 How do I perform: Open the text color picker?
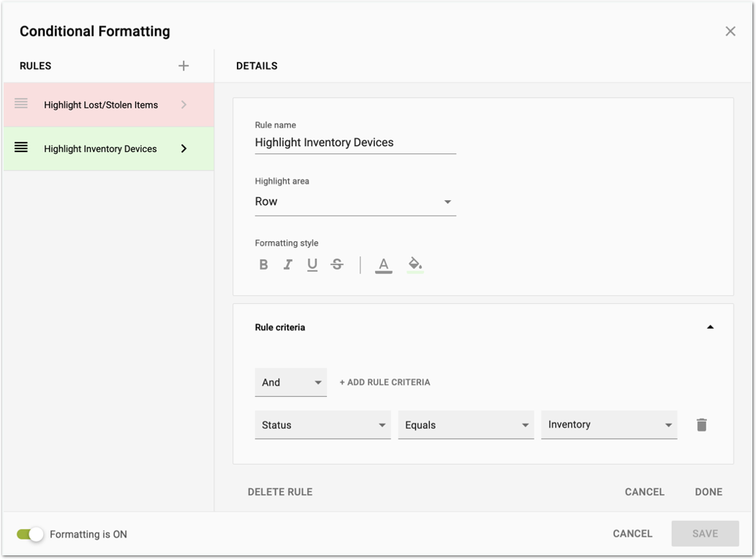point(384,265)
